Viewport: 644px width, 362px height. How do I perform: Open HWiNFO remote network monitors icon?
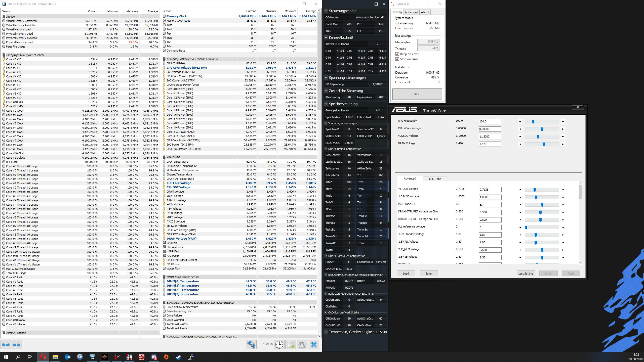(251, 344)
